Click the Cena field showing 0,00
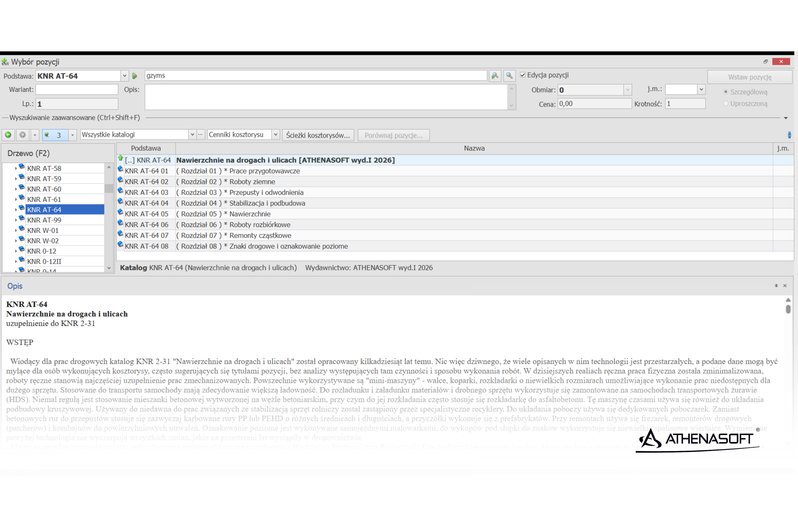Image resolution: width=798 pixels, height=532 pixels. pos(594,104)
